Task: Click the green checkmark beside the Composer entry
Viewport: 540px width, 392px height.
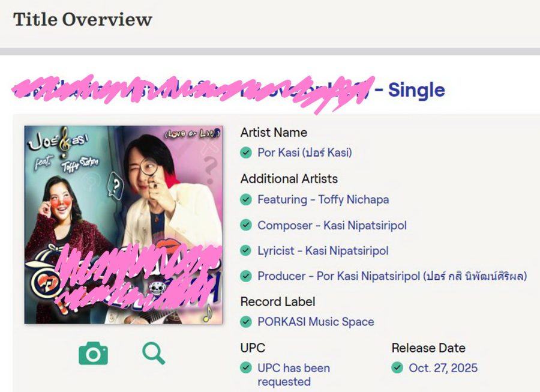Action: (246, 225)
